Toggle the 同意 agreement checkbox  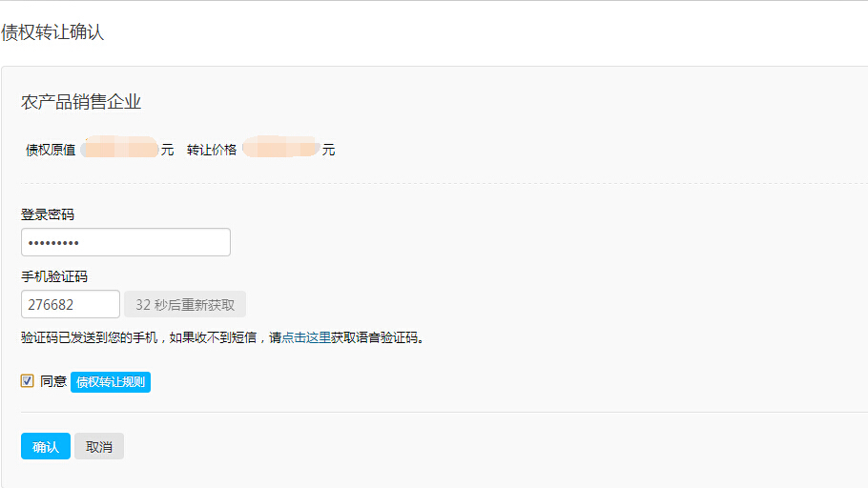coord(28,381)
